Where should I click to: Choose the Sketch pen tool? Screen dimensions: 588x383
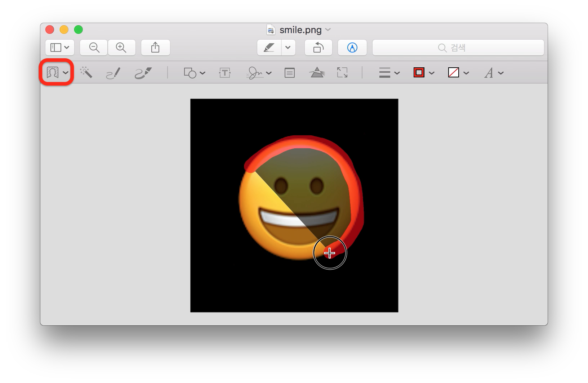[113, 73]
